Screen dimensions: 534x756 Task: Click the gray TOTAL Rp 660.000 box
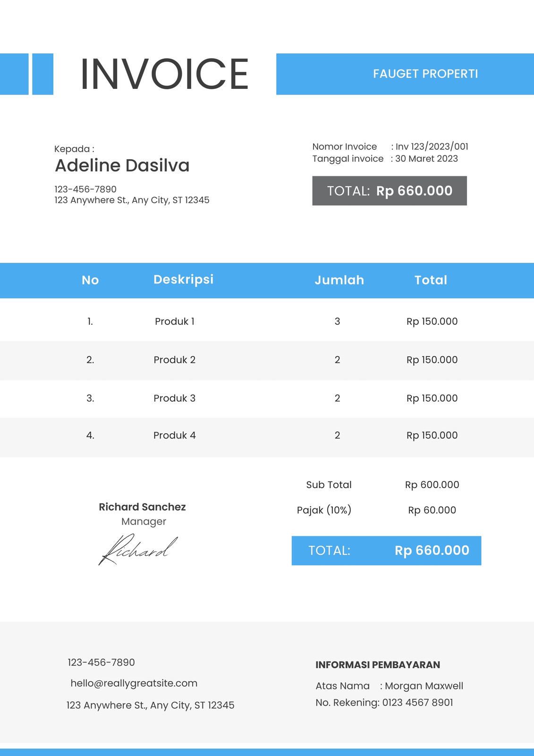[390, 191]
